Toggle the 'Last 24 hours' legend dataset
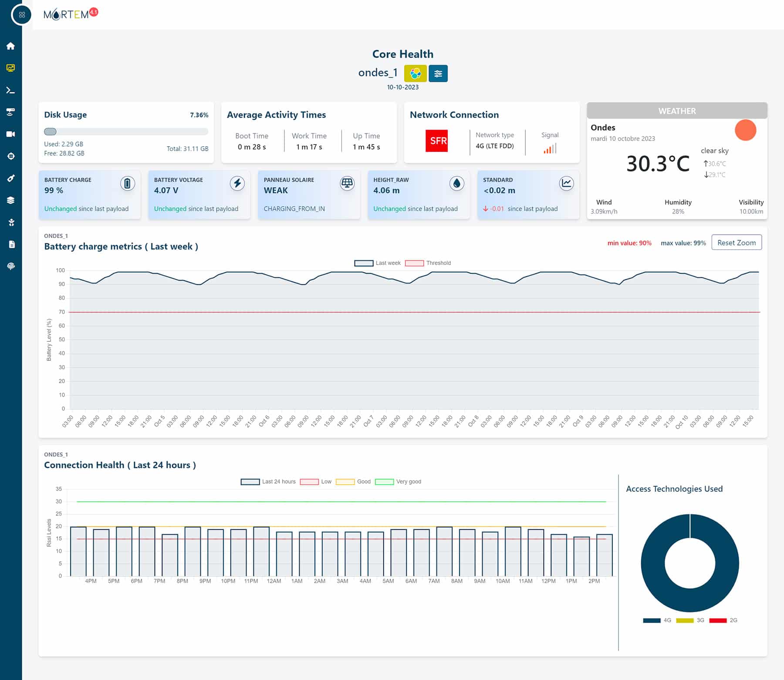784x680 pixels. tap(268, 481)
